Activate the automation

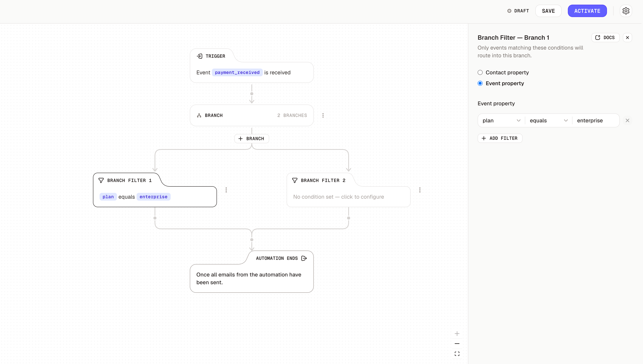pyautogui.click(x=587, y=11)
